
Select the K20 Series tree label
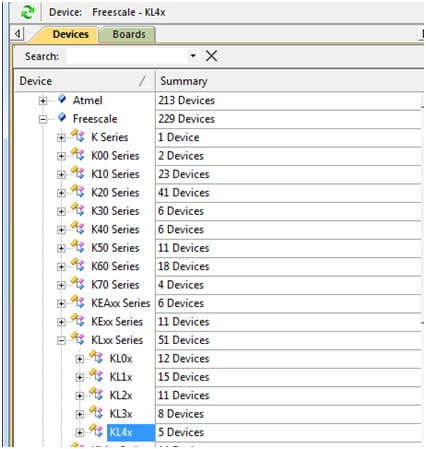(115, 193)
